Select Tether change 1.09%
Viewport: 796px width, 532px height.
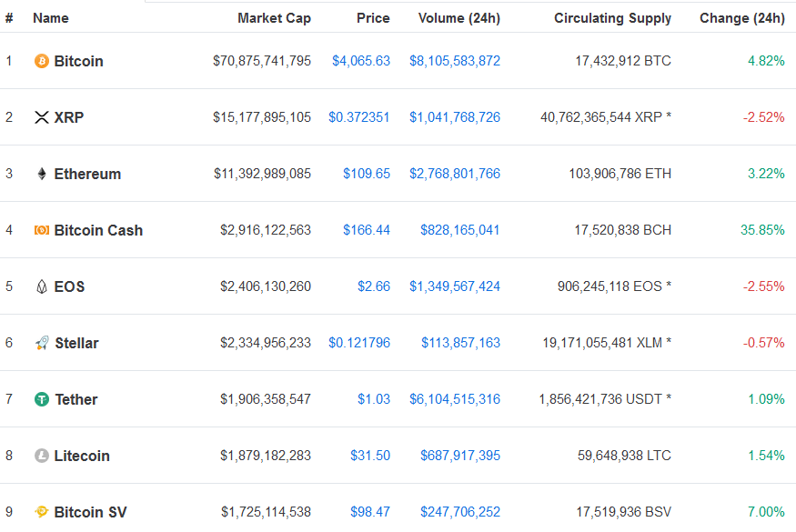point(766,399)
